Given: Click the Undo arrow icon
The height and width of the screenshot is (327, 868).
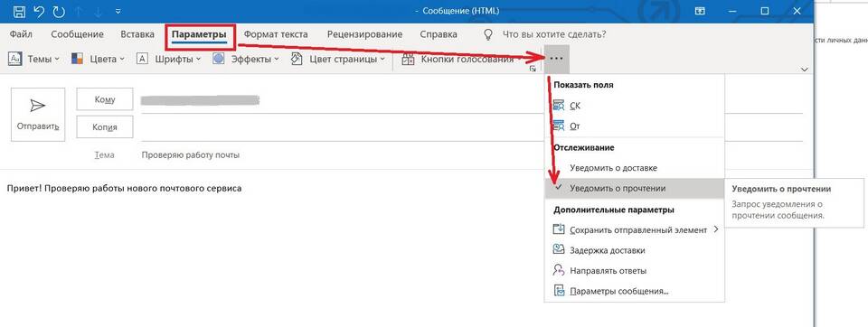Looking at the screenshot, I should (x=39, y=11).
